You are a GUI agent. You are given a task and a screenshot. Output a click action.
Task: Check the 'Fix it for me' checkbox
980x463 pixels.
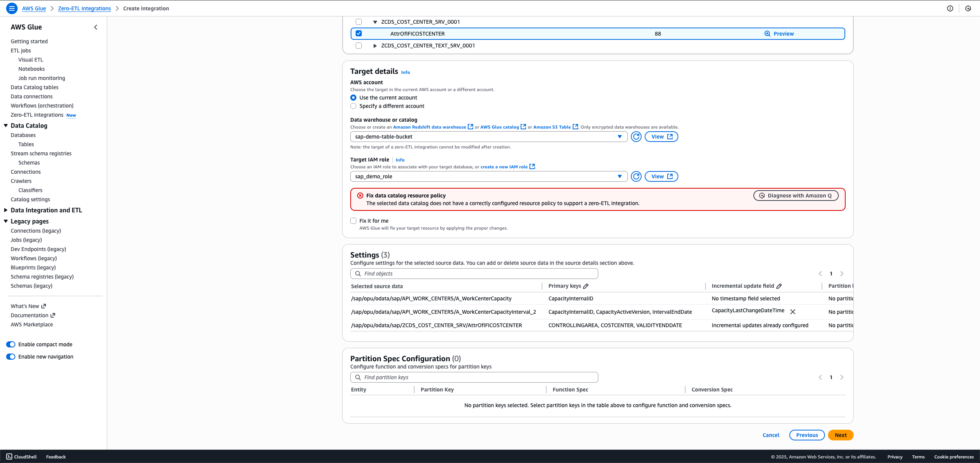click(353, 221)
